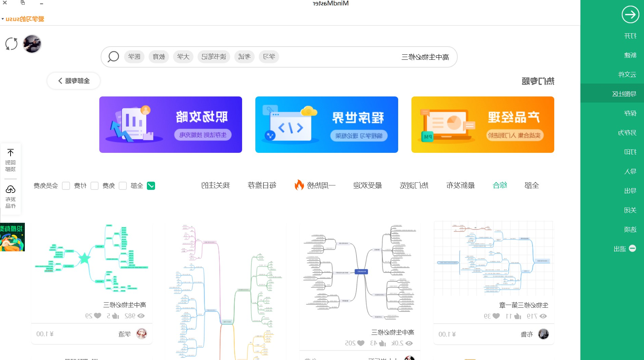Click the ¥1.00 price beside 布鲁
Screen dimensions: 644x360
tap(447, 334)
